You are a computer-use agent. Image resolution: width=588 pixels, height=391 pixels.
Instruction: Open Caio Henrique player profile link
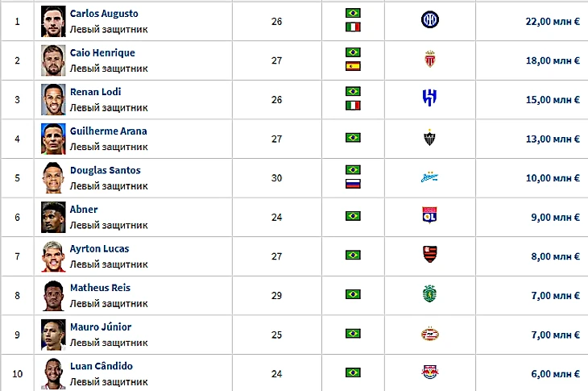(102, 53)
